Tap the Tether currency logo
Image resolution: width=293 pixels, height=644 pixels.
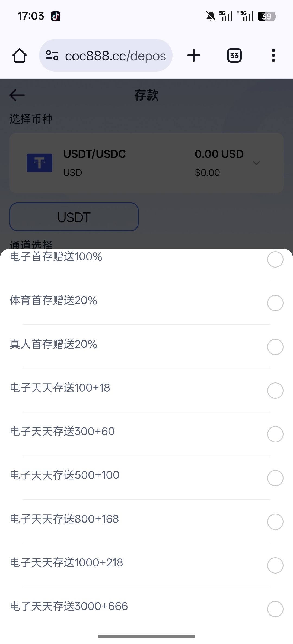pos(40,163)
